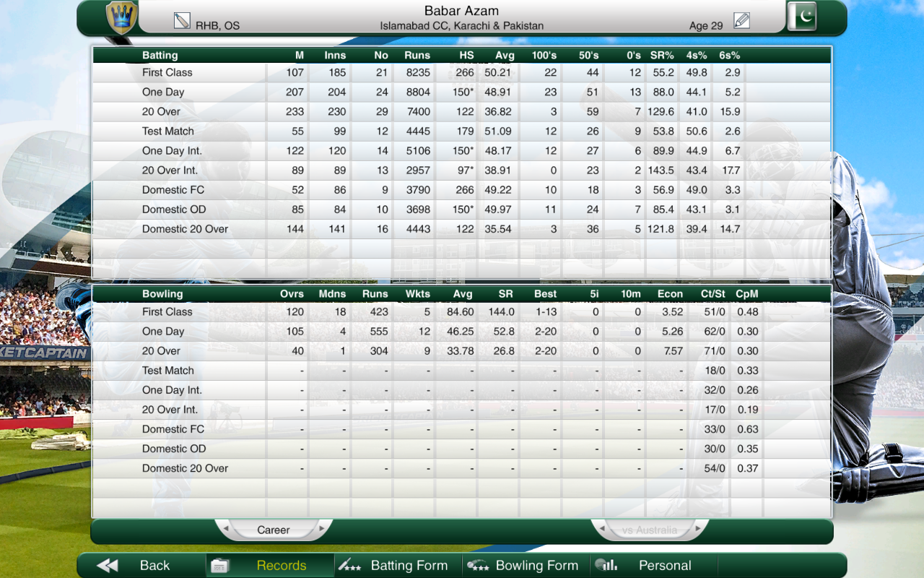The image size is (924, 578).
Task: Select previous period with arrow left of Career
Action: [x=225, y=530]
